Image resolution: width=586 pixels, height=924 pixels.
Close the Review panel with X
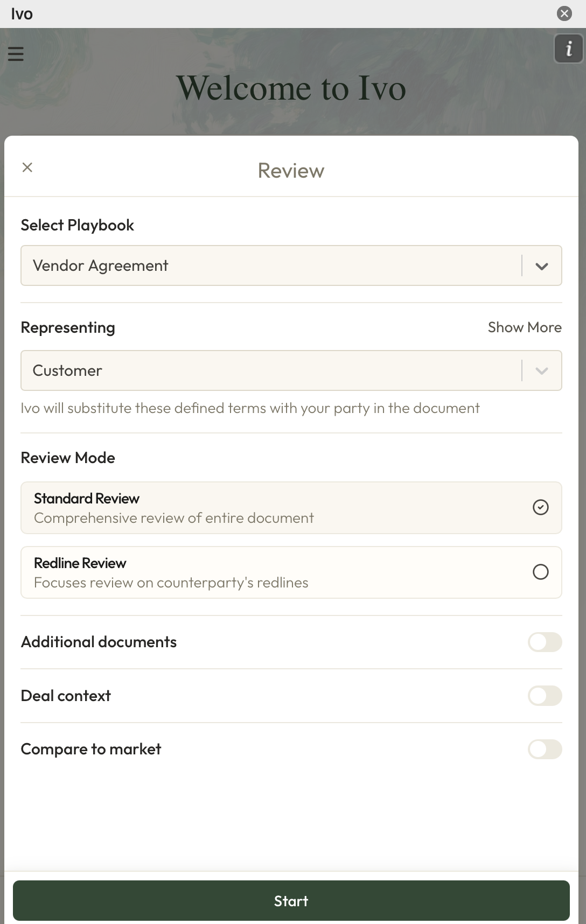[27, 167]
